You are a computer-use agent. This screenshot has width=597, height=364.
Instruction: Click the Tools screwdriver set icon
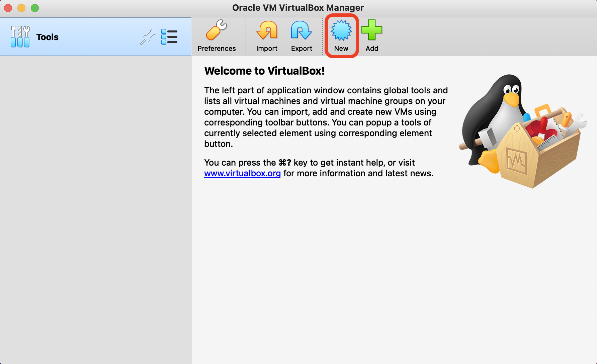(20, 37)
